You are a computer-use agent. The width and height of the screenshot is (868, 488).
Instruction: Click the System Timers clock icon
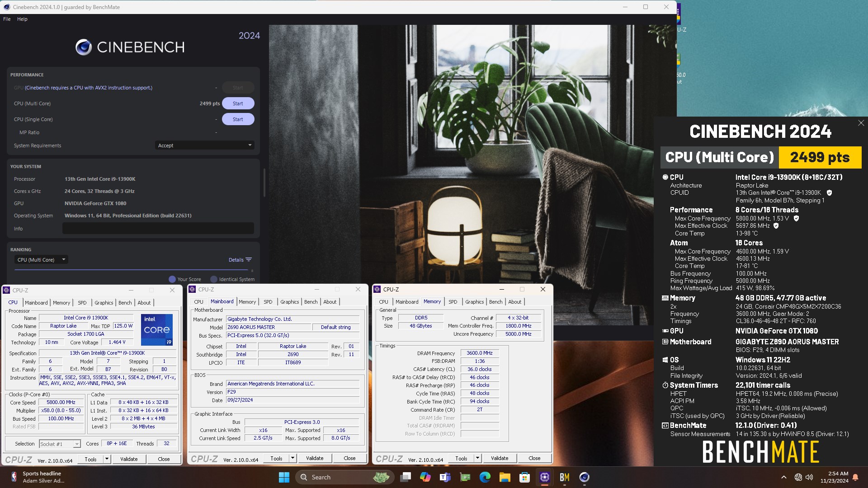pyautogui.click(x=665, y=385)
